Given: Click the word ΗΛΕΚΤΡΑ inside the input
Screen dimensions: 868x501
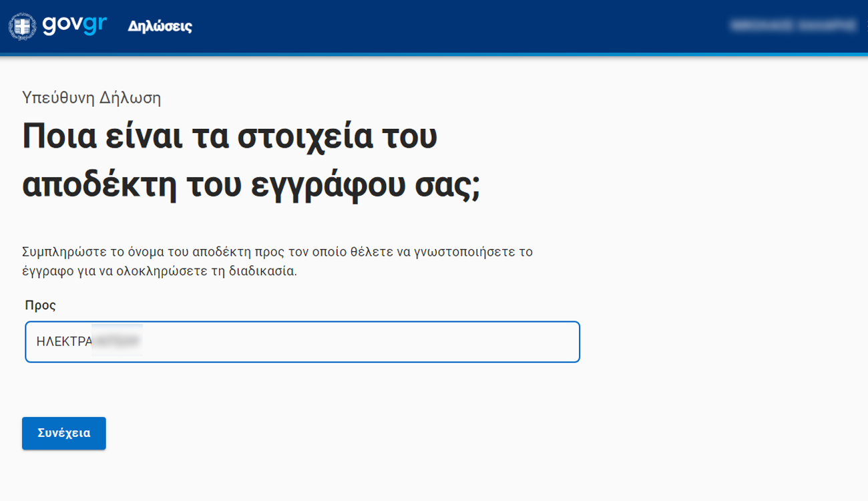Looking at the screenshot, I should click(64, 341).
